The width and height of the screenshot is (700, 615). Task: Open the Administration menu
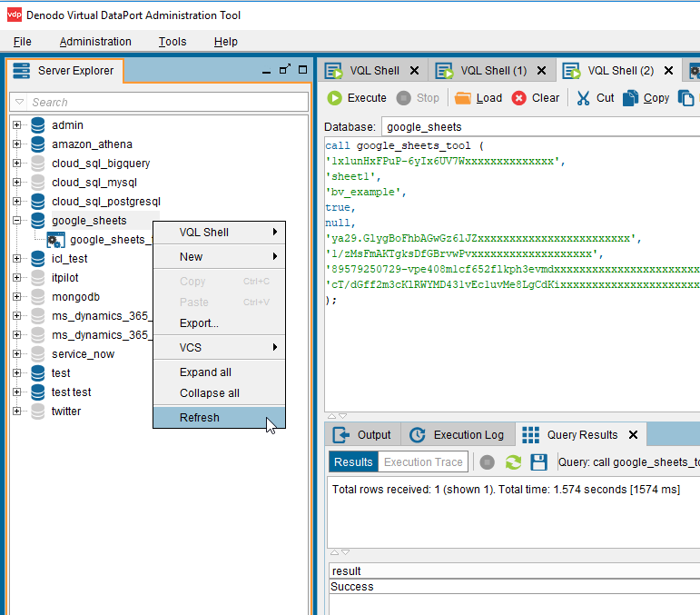95,42
